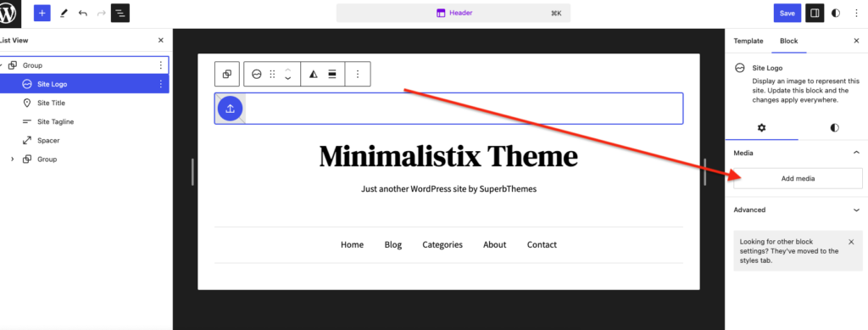Click the canvas left resize handle
This screenshot has height=330, width=868.
(192, 171)
